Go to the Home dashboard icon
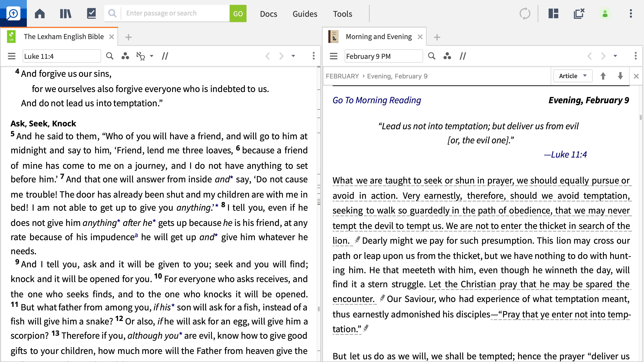 pos(40,13)
